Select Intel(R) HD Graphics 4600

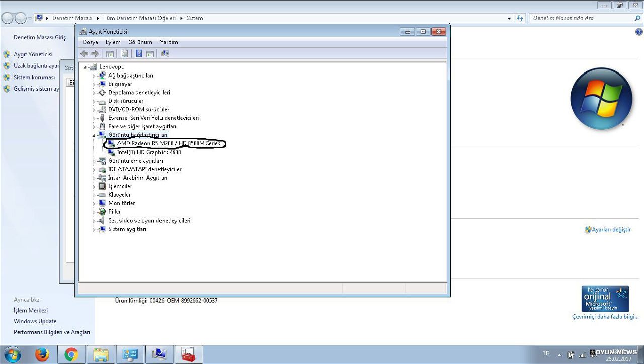pos(149,152)
